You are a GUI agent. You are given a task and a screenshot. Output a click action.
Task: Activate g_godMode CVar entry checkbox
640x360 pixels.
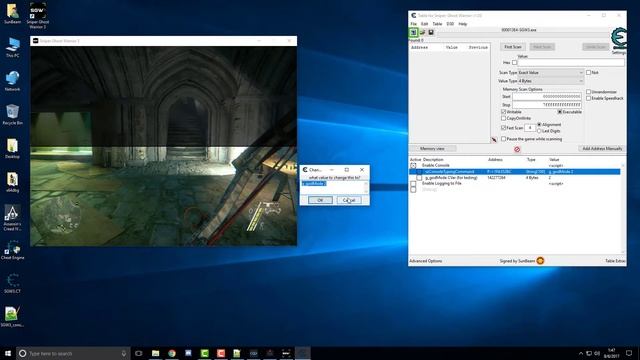tap(419, 178)
